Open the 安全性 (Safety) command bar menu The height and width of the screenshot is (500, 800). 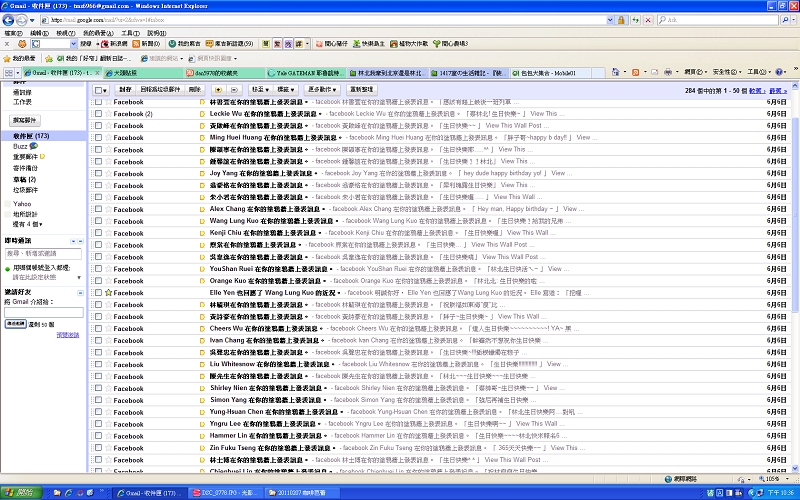pyautogui.click(x=727, y=72)
